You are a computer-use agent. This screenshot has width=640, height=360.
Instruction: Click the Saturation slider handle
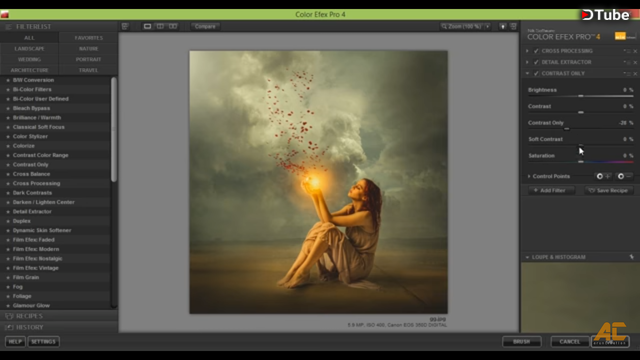581,162
